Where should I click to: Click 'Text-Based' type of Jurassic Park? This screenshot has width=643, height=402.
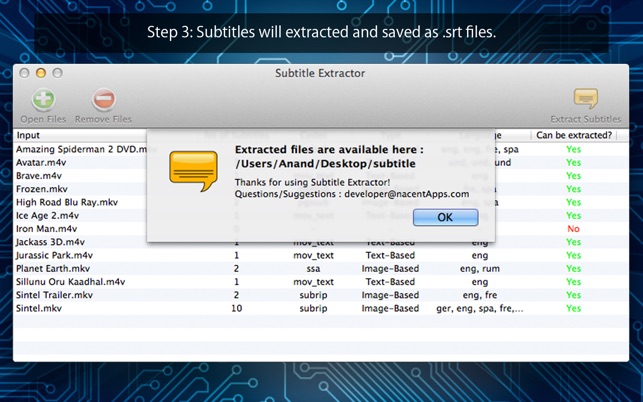(390, 255)
